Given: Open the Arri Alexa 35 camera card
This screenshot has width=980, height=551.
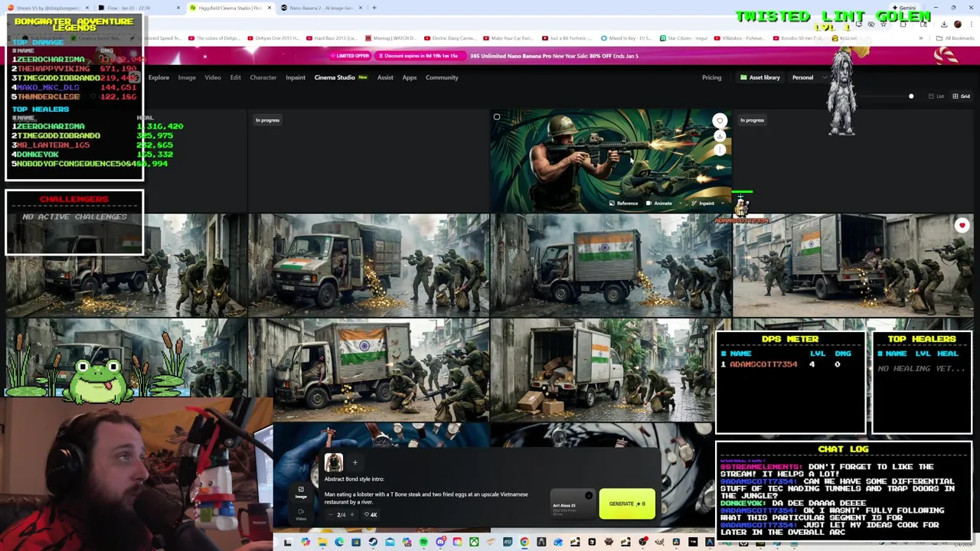Looking at the screenshot, I should (x=573, y=504).
